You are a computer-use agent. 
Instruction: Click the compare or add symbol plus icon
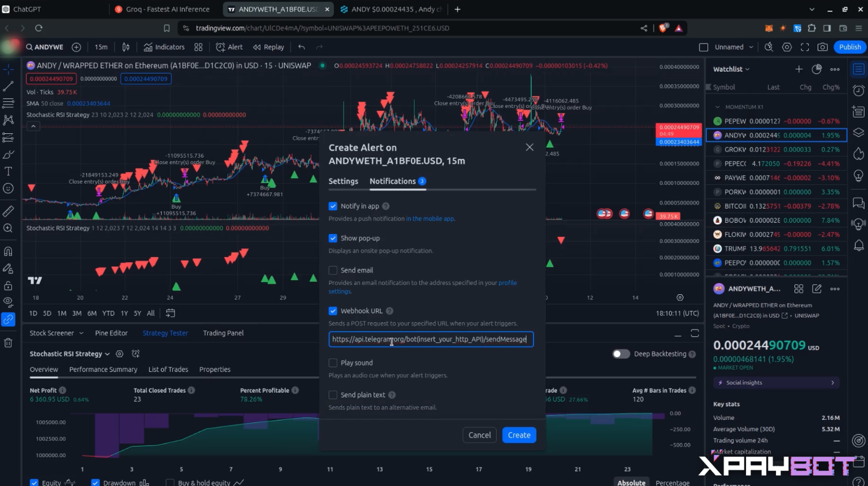tap(76, 47)
